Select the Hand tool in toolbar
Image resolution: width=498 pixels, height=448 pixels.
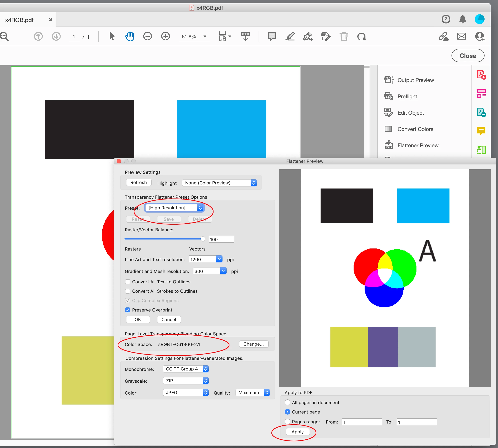(x=130, y=37)
